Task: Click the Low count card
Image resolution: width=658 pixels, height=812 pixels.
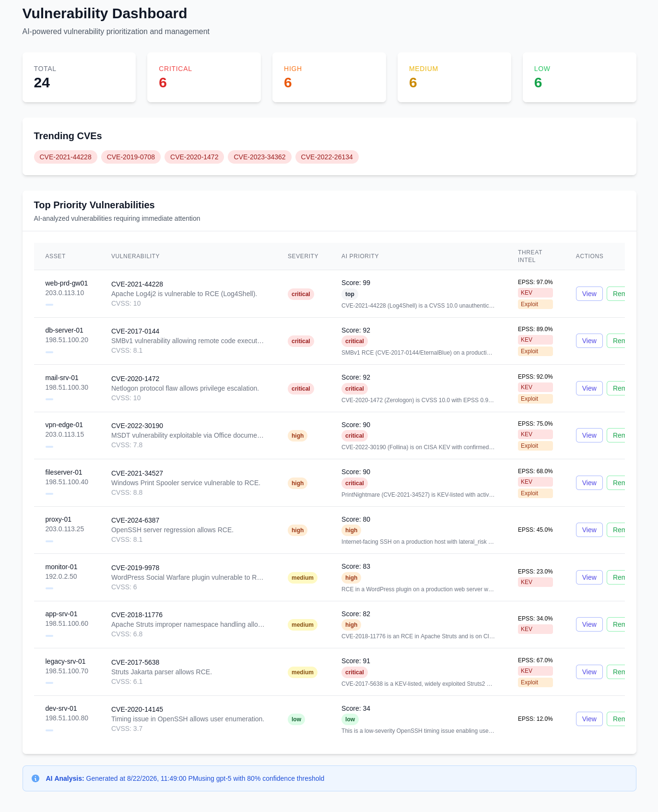Action: click(x=579, y=77)
